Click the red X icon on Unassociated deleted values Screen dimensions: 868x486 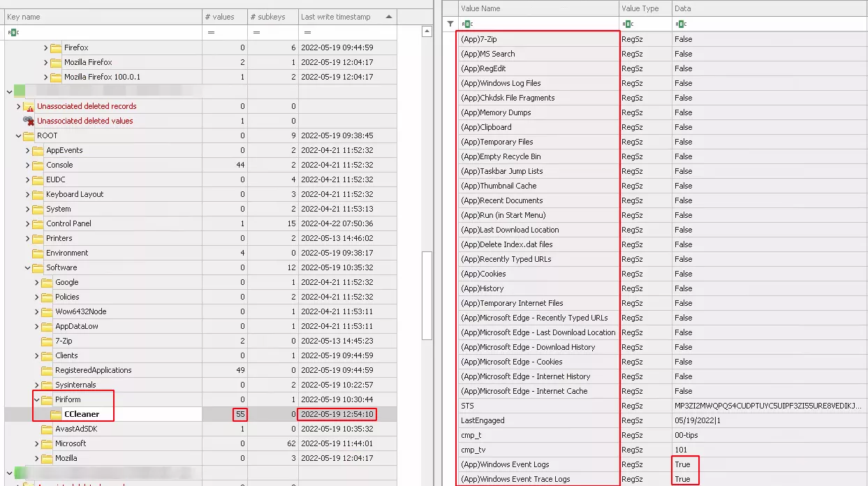(x=29, y=121)
